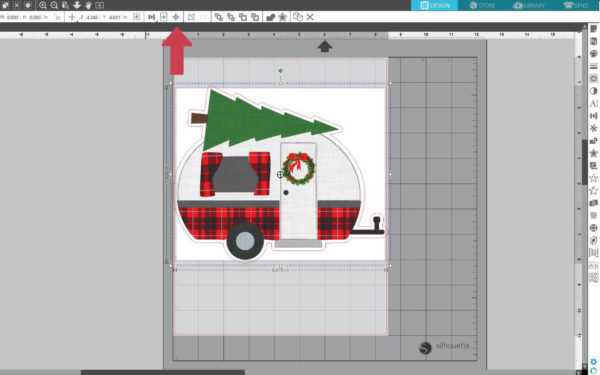Open the Page Setup panel icon

[593, 29]
